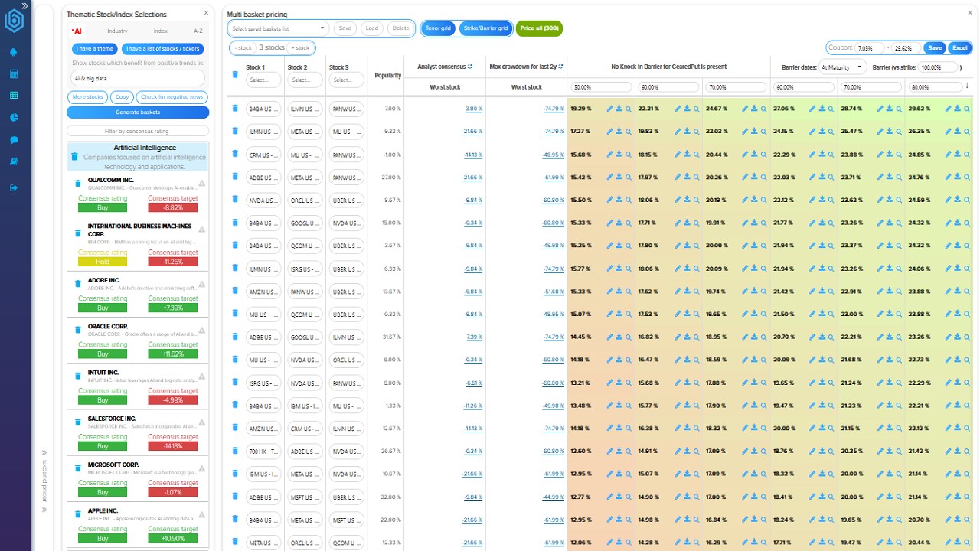980x551 pixels.
Task: Open Barrier dates 'At Maturity' dropdown
Action: pos(842,67)
